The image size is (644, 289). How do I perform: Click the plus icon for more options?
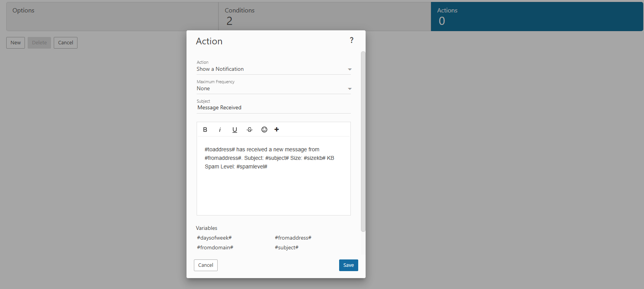click(277, 130)
